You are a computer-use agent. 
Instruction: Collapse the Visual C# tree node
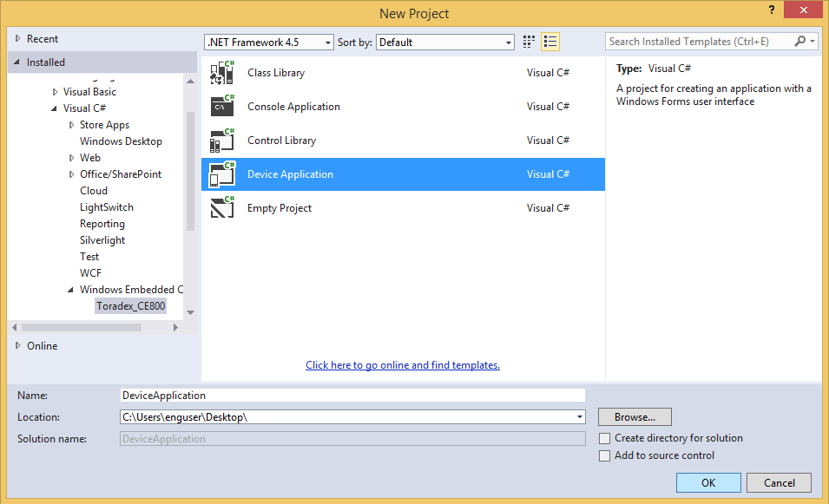coord(55,108)
